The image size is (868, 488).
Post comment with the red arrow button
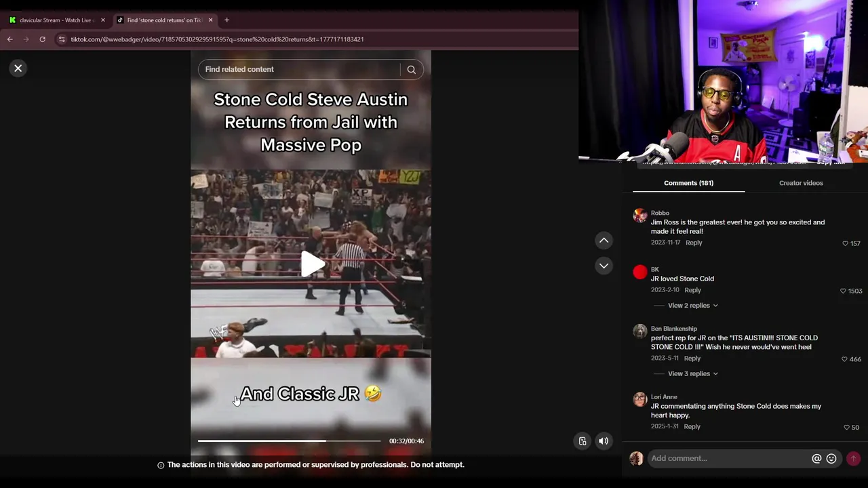coord(853,459)
